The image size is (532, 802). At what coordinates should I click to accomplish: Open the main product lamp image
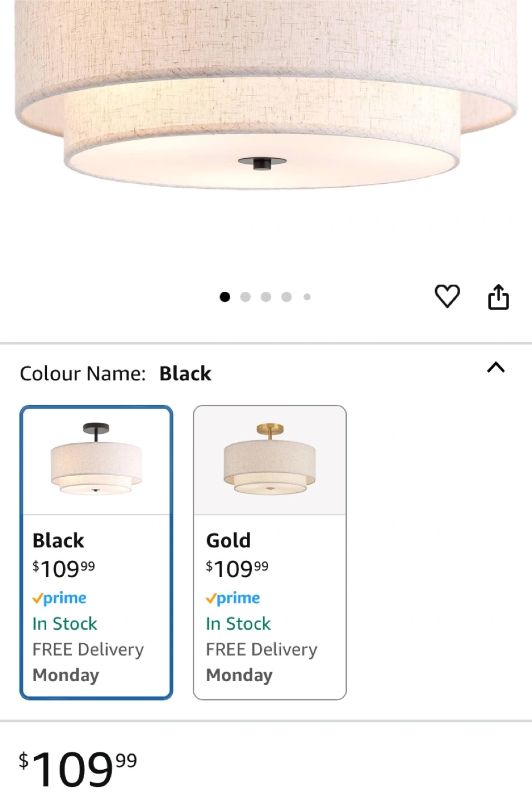tap(266, 111)
